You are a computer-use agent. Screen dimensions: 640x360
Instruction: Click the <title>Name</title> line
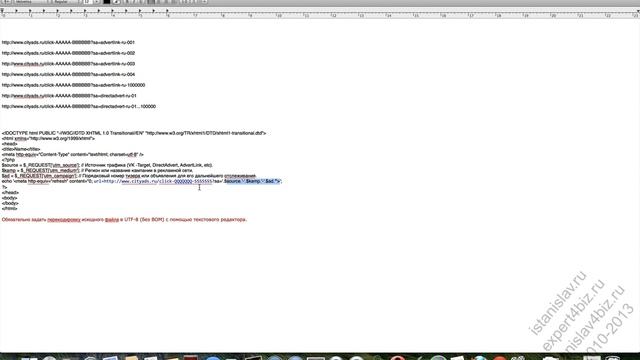21,149
